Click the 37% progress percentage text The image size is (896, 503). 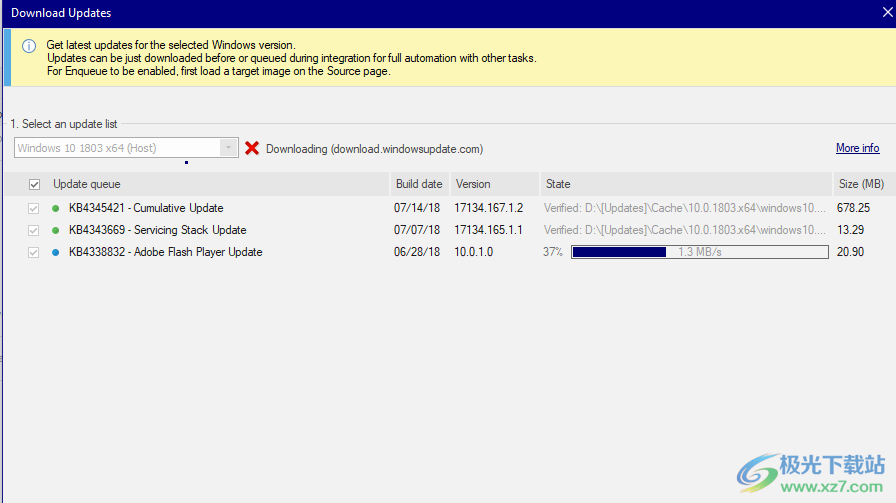(553, 252)
